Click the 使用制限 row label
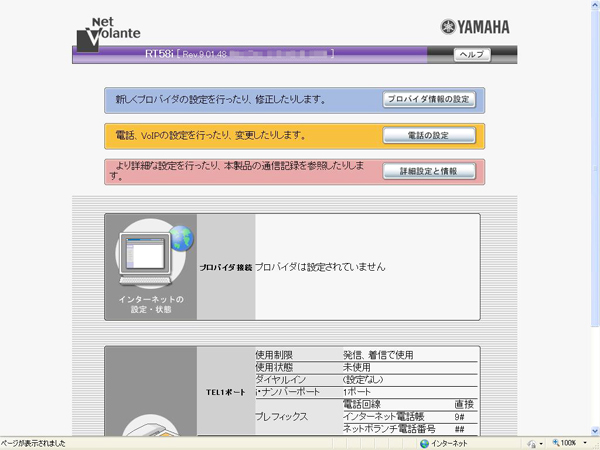This screenshot has width=600, height=450. click(274, 355)
